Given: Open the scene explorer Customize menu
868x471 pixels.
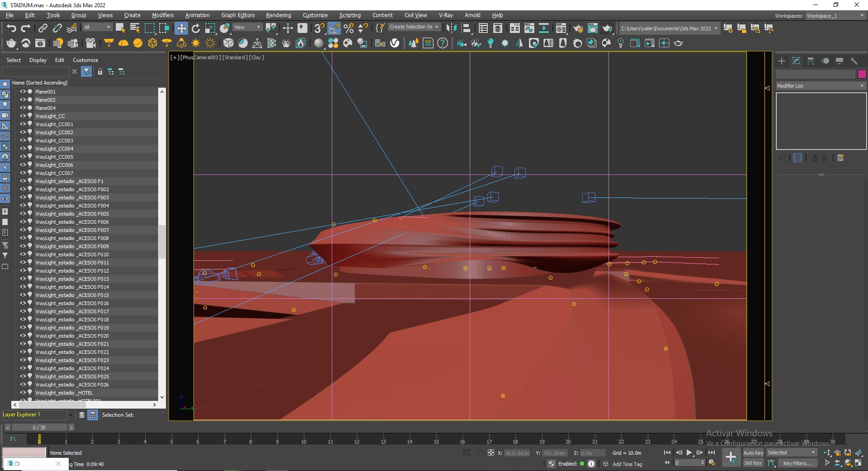Looking at the screenshot, I should 85,60.
